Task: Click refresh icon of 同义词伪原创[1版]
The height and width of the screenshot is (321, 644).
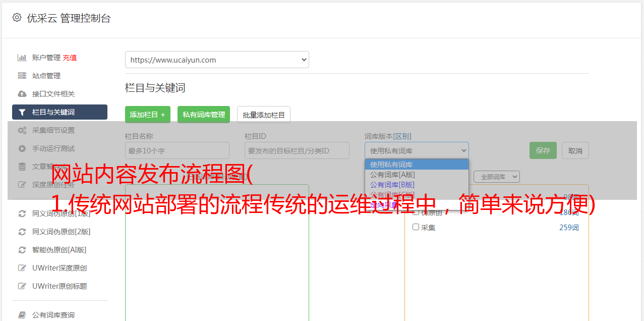Action: coord(22,213)
